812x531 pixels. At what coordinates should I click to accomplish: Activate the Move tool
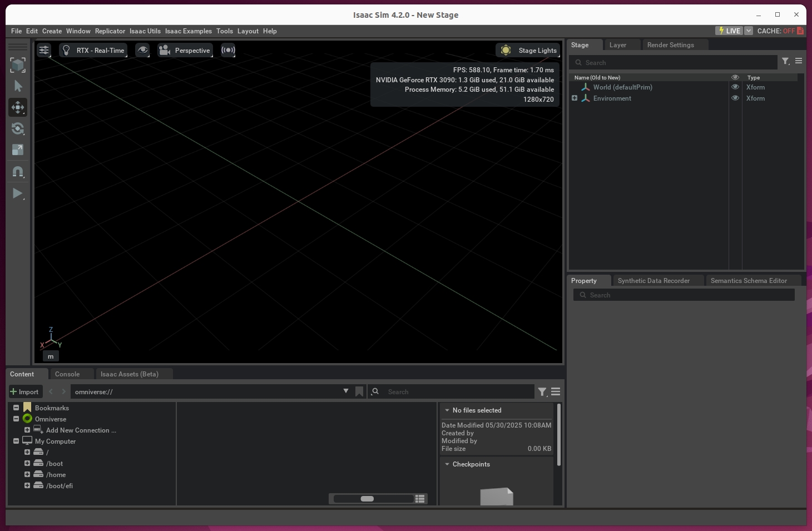point(18,107)
